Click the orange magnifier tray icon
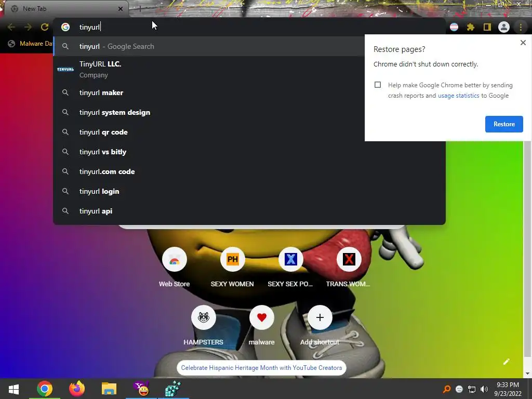 [x=446, y=389]
